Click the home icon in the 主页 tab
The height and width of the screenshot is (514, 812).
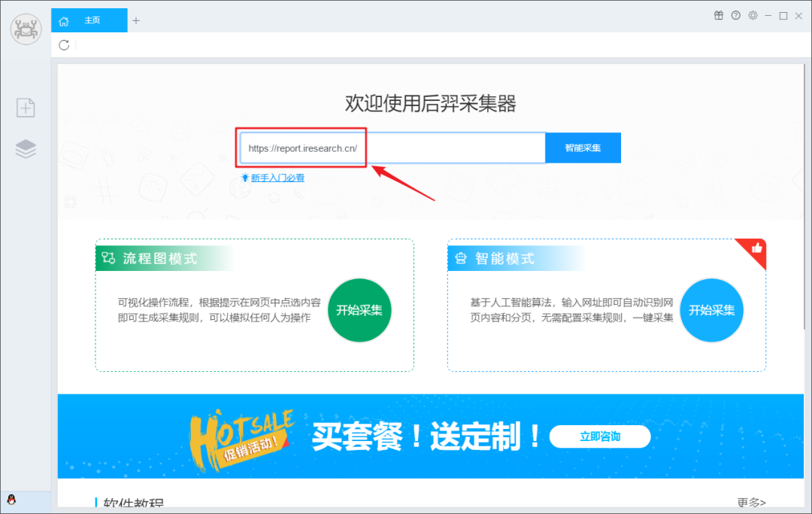[64, 21]
